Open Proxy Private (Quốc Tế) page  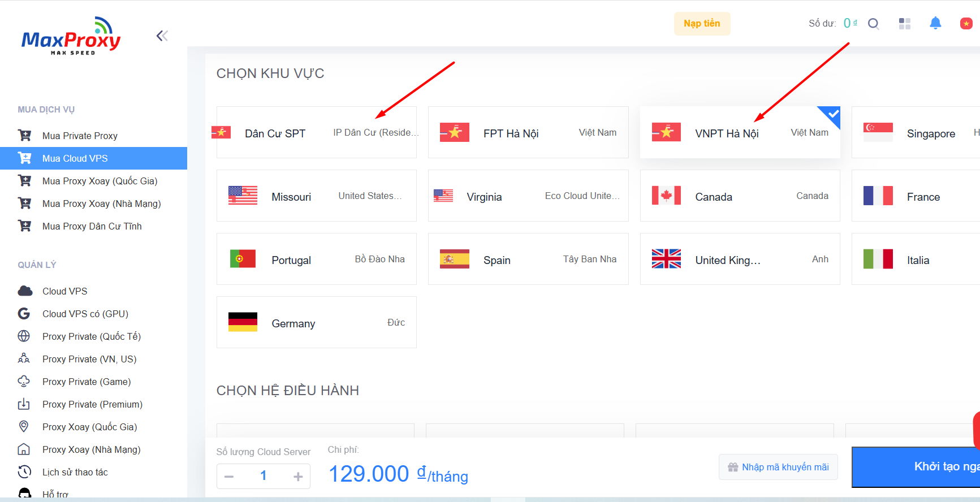click(94, 336)
